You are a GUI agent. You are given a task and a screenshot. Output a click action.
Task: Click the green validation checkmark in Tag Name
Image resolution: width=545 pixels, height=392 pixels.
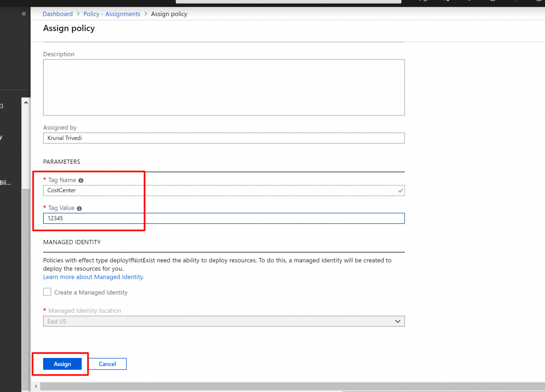coord(400,190)
